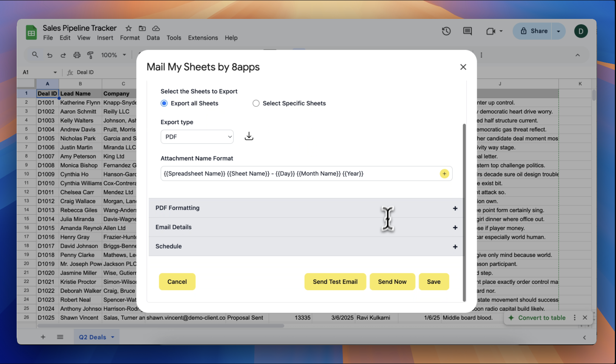
Task: Click the dialog's vertical scrollbar
Action: point(464,212)
